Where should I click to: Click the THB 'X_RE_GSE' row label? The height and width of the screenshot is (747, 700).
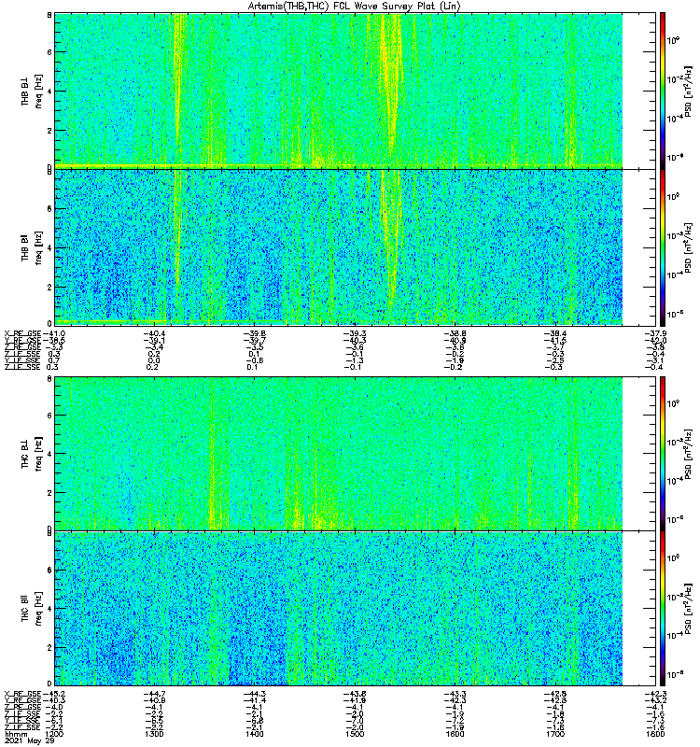22,333
